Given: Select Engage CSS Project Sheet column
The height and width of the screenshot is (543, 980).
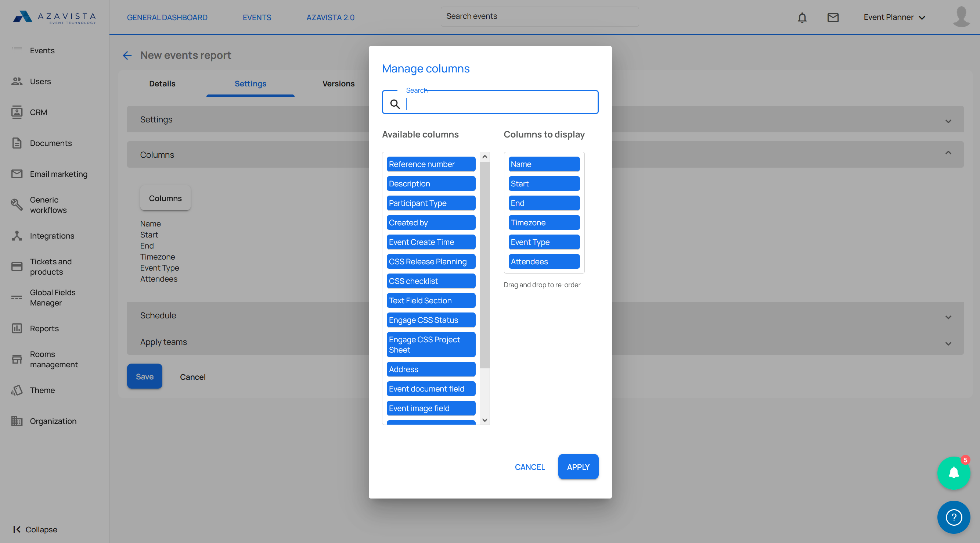Looking at the screenshot, I should pyautogui.click(x=431, y=344).
